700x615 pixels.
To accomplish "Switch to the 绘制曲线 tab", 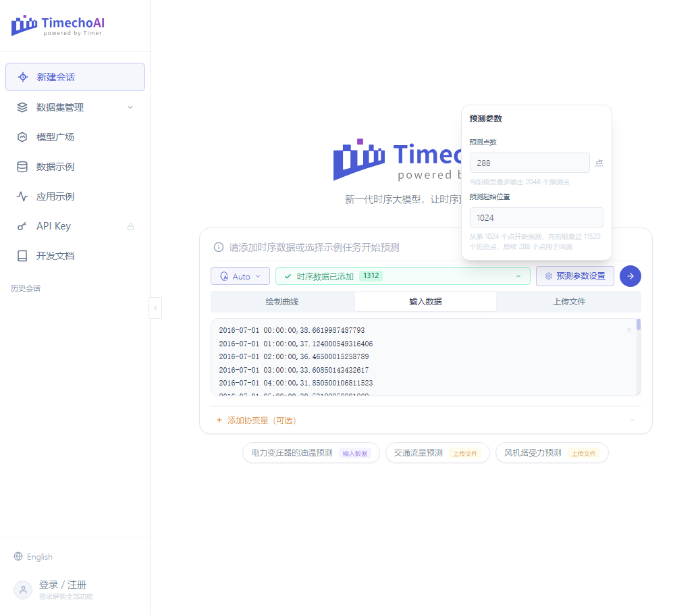I will click(282, 302).
